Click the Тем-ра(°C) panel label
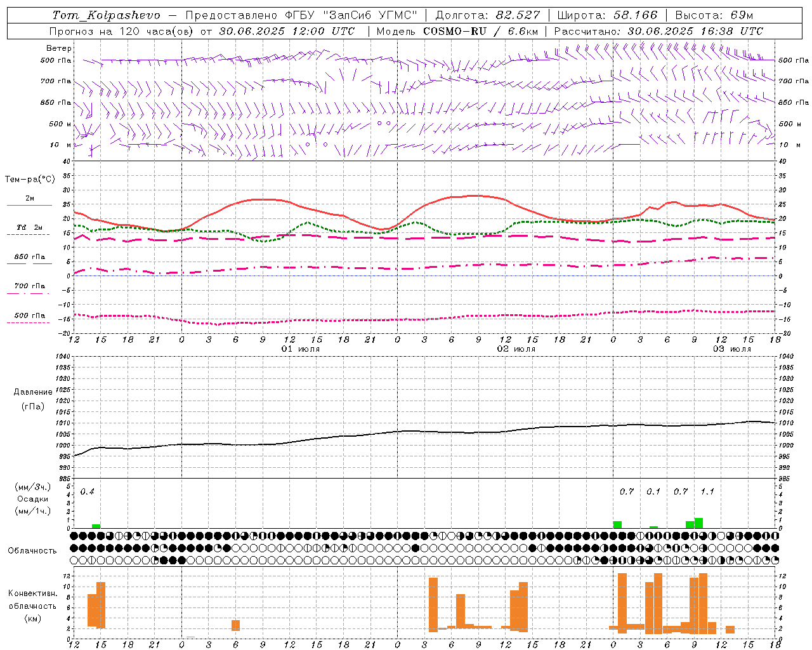The image size is (812, 650). pyautogui.click(x=30, y=180)
